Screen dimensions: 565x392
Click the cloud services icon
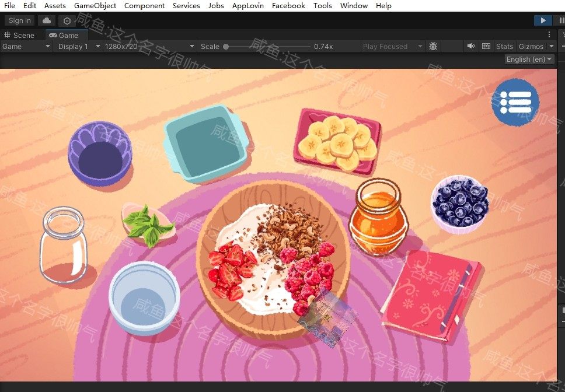[47, 20]
